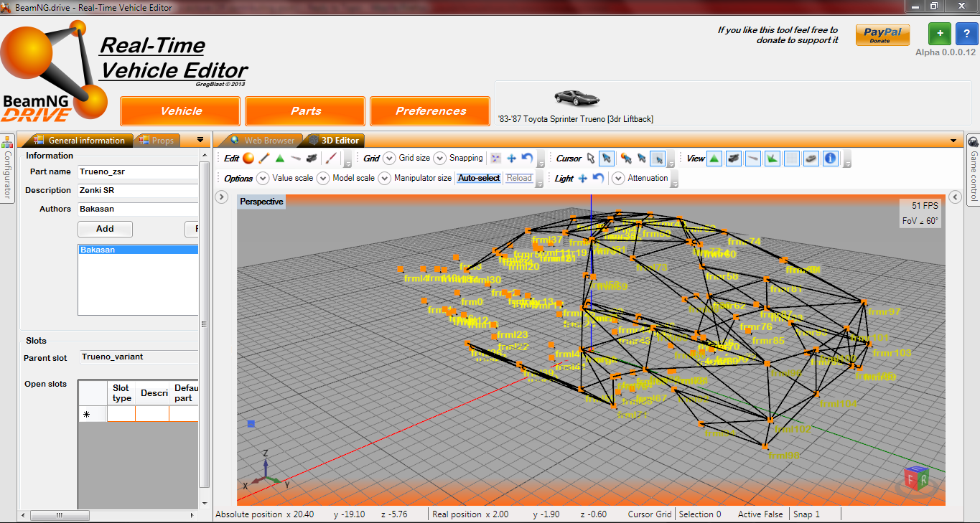The width and height of the screenshot is (980, 523).
Task: Select the beam edit tool icon
Action: click(264, 159)
